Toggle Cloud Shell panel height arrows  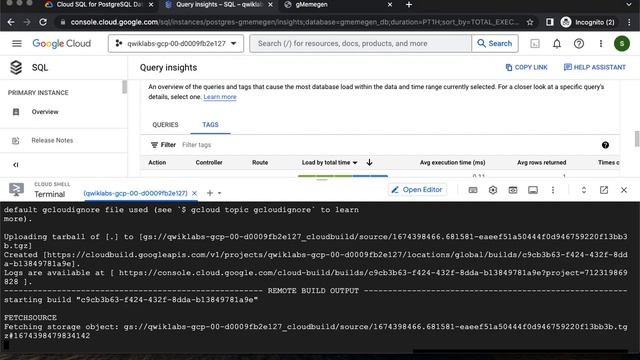tap(584, 190)
